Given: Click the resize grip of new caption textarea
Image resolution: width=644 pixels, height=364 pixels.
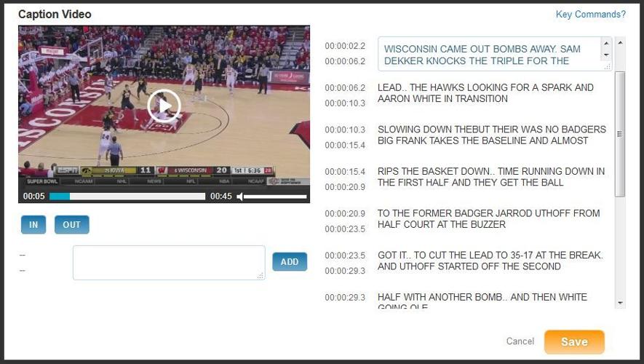Looking at the screenshot, I should (261, 276).
